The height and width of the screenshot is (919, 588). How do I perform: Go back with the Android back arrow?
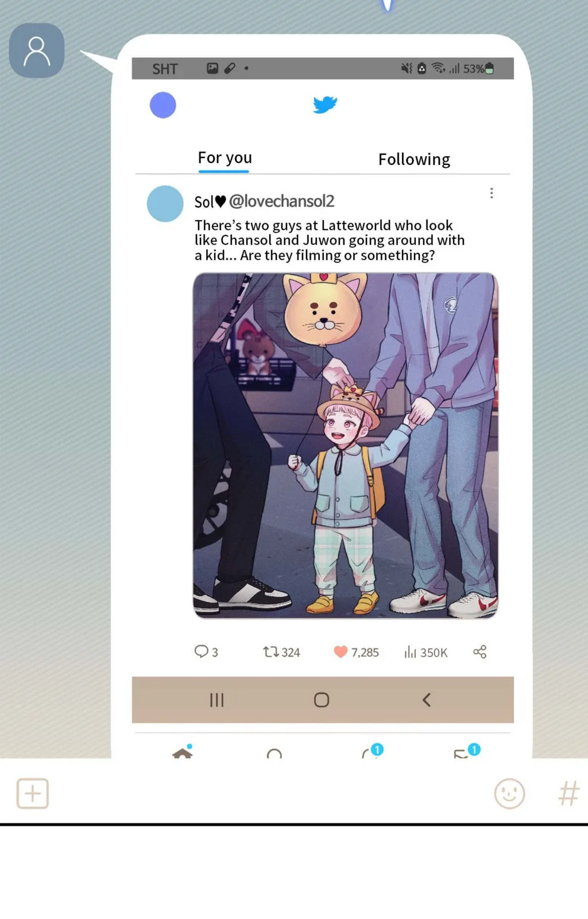[x=427, y=700]
